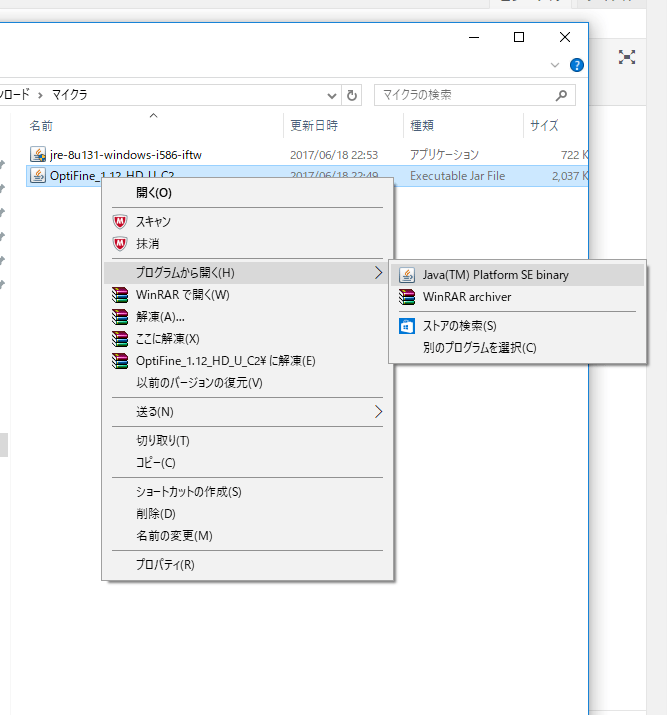The image size is (667, 715).
Task: Expand the 送る(N) submenu arrow
Action: tap(378, 412)
